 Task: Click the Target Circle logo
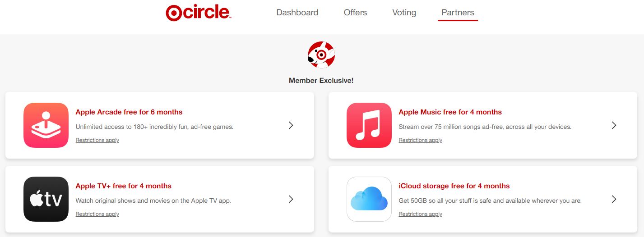pyautogui.click(x=199, y=13)
